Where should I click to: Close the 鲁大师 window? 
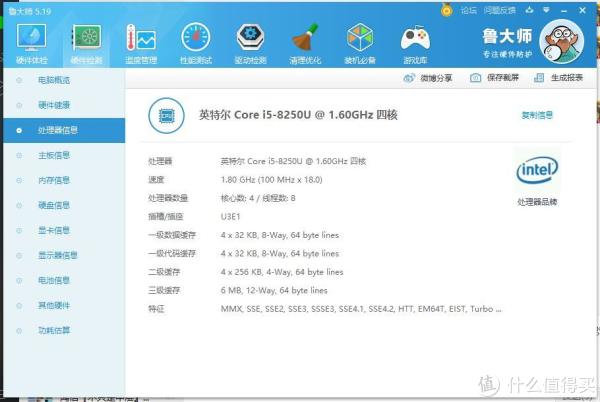582,10
